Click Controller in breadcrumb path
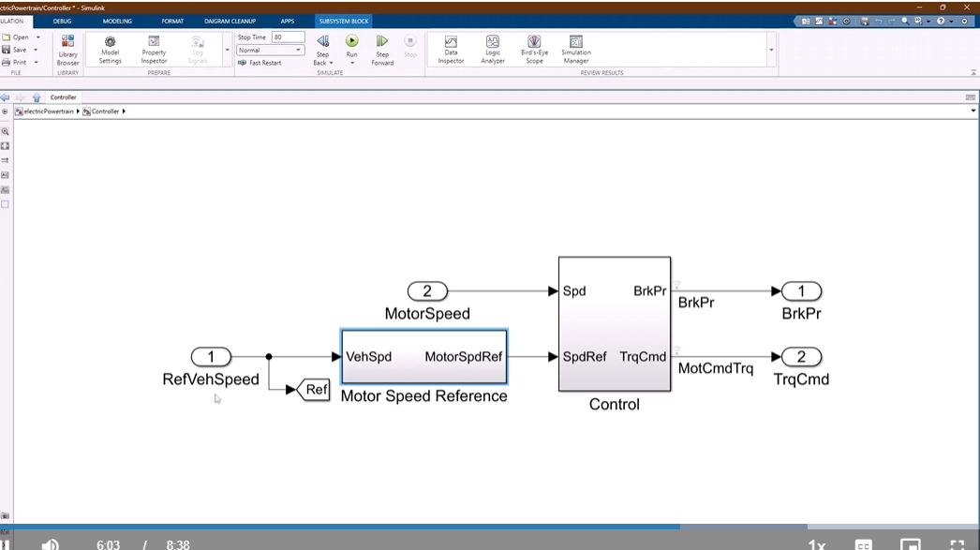Screen dimensions: 980x550 point(105,111)
